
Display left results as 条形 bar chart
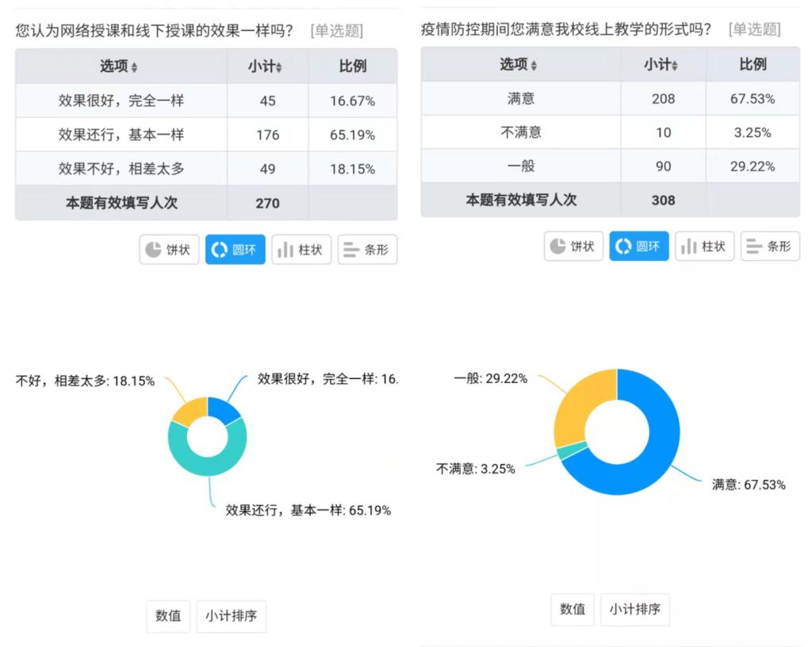tap(367, 250)
